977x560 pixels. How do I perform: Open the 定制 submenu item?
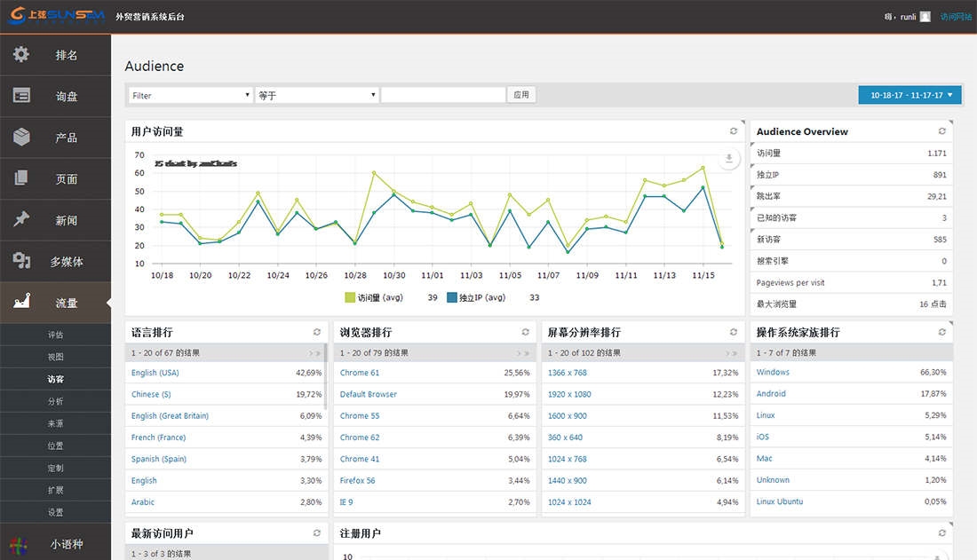55,468
